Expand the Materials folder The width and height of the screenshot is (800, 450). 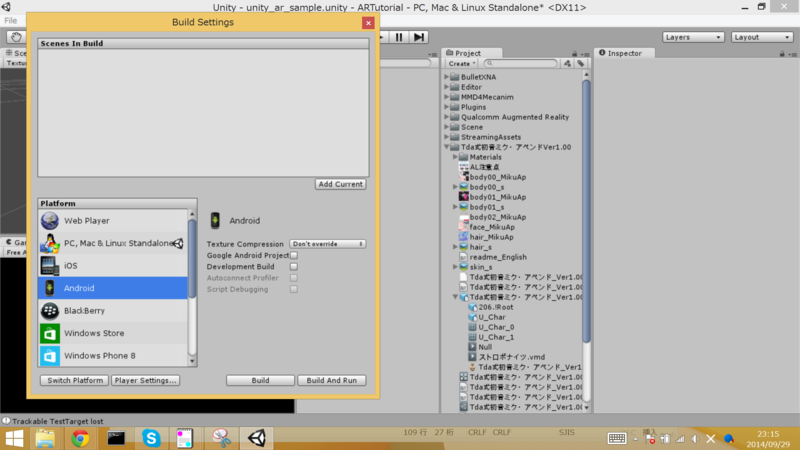tap(455, 157)
